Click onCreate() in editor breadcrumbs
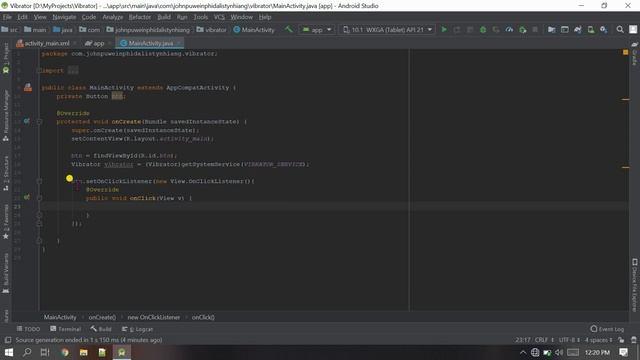This screenshot has width=640, height=360. (x=102, y=317)
